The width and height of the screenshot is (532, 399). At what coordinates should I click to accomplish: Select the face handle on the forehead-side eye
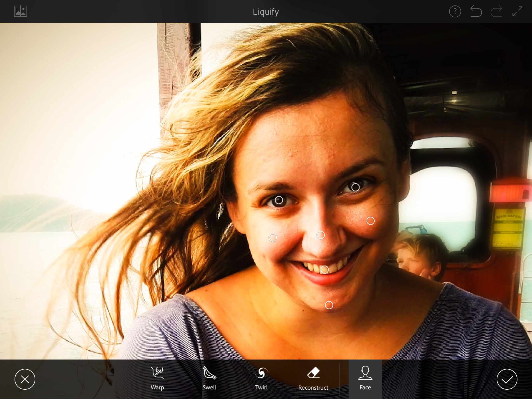pos(355,187)
